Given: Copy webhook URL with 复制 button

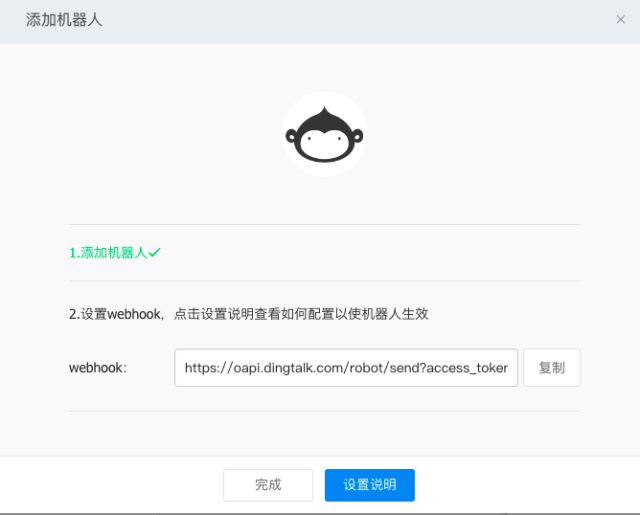Looking at the screenshot, I should tap(551, 367).
